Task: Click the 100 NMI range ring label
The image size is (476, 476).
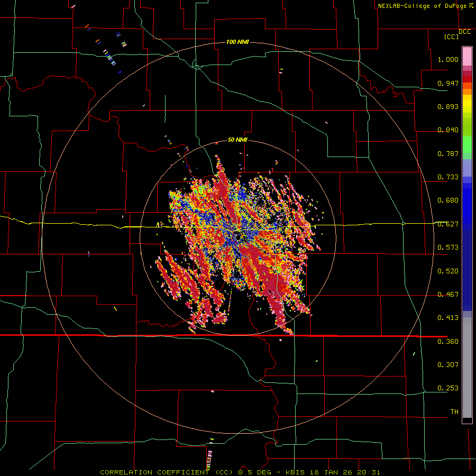Action: 237,42
